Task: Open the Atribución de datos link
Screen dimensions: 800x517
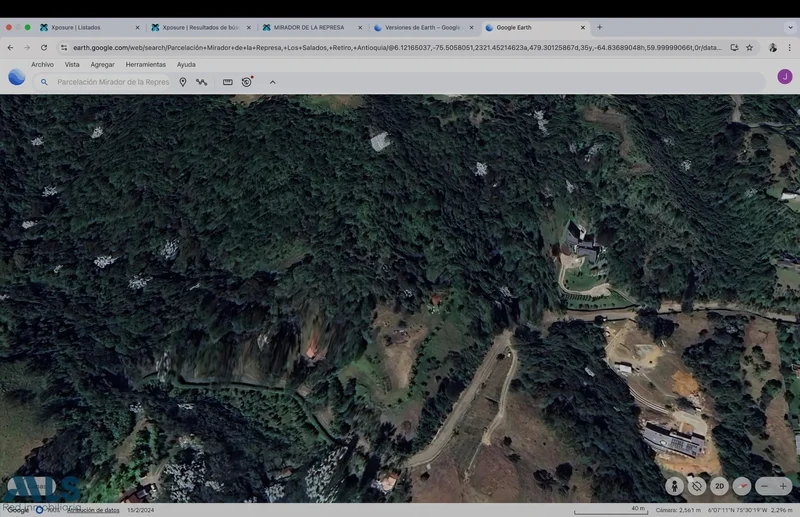Action: 93,510
